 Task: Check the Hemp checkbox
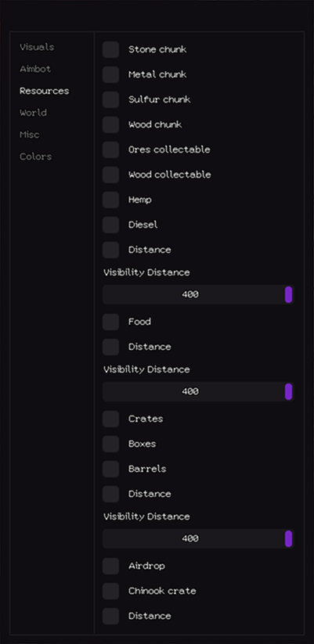pos(111,200)
